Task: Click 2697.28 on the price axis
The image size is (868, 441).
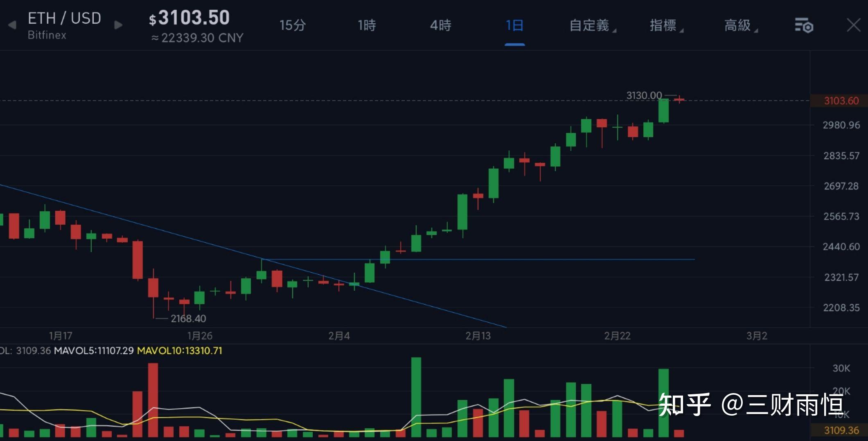Action: coord(841,186)
